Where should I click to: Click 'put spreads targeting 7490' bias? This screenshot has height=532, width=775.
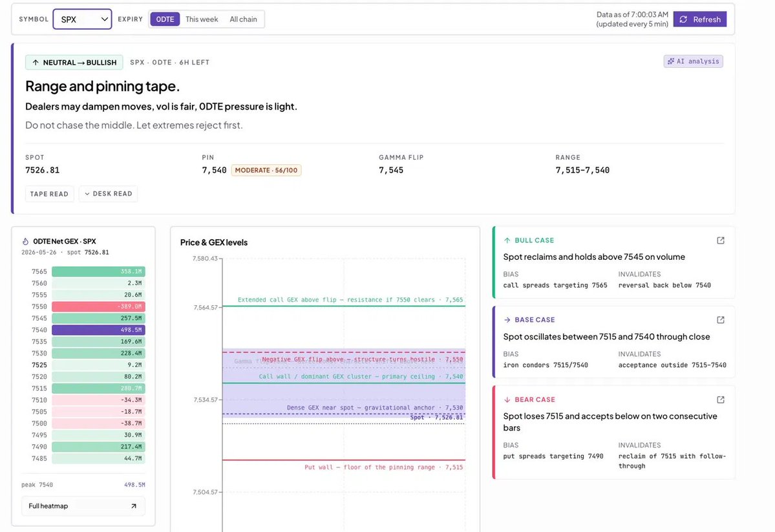point(553,456)
